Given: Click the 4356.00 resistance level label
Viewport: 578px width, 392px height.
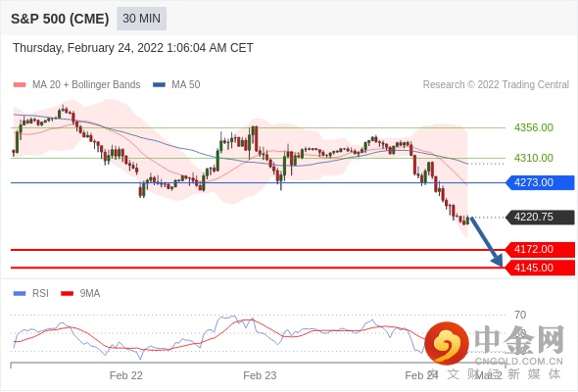Looking at the screenshot, I should [x=533, y=127].
